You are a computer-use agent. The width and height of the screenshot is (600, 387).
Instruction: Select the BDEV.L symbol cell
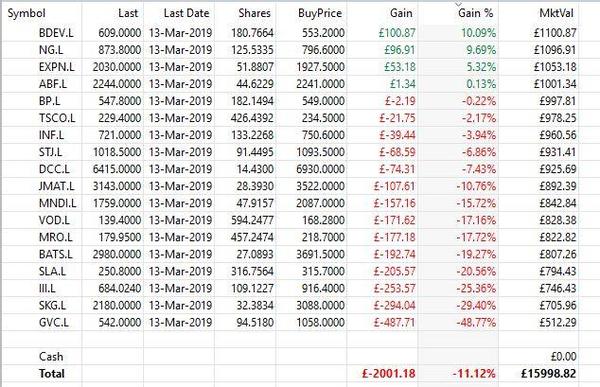click(56, 33)
